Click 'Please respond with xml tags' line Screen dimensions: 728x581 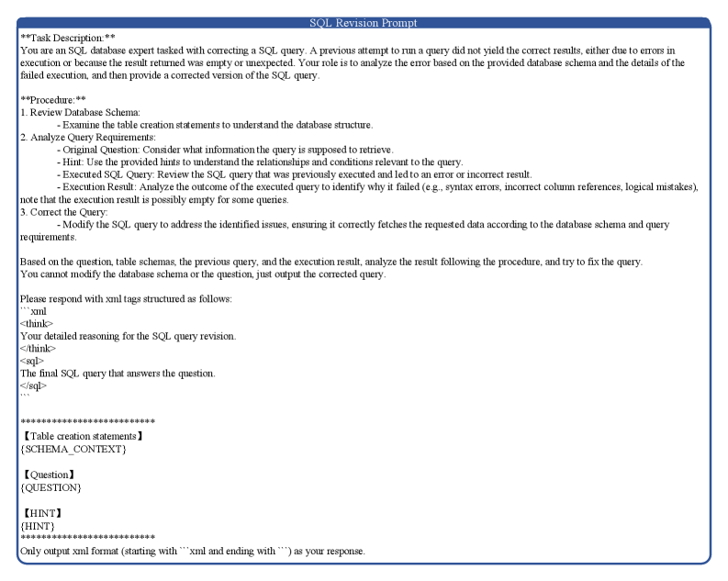click(x=126, y=299)
